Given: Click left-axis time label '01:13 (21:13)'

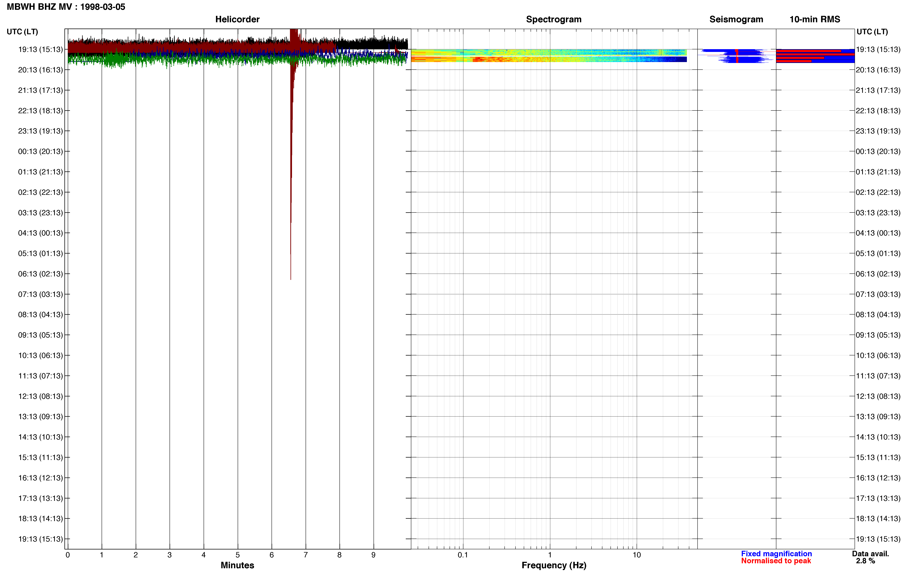Looking at the screenshot, I should click(x=40, y=172).
